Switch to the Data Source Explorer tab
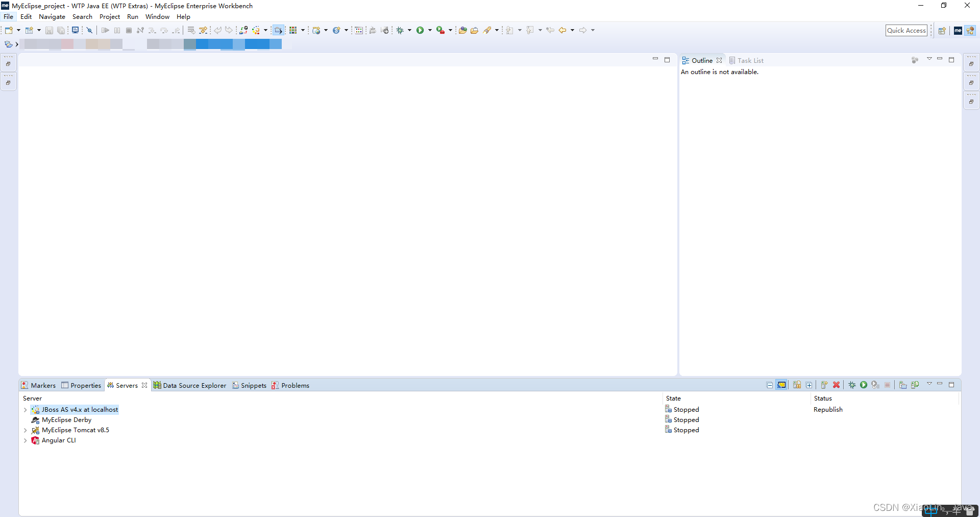 [x=190, y=385]
